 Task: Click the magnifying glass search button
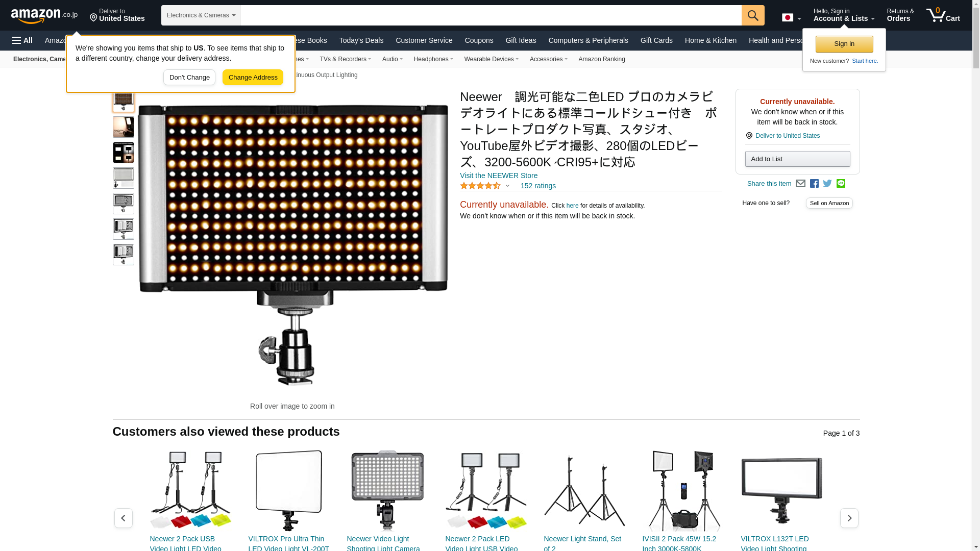pyautogui.click(x=753, y=15)
